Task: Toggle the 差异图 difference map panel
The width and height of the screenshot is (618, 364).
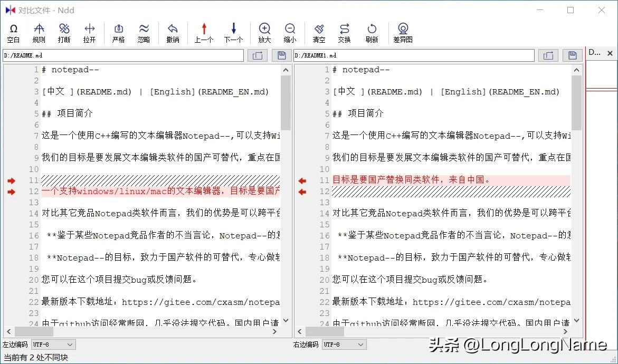Action: point(403,32)
